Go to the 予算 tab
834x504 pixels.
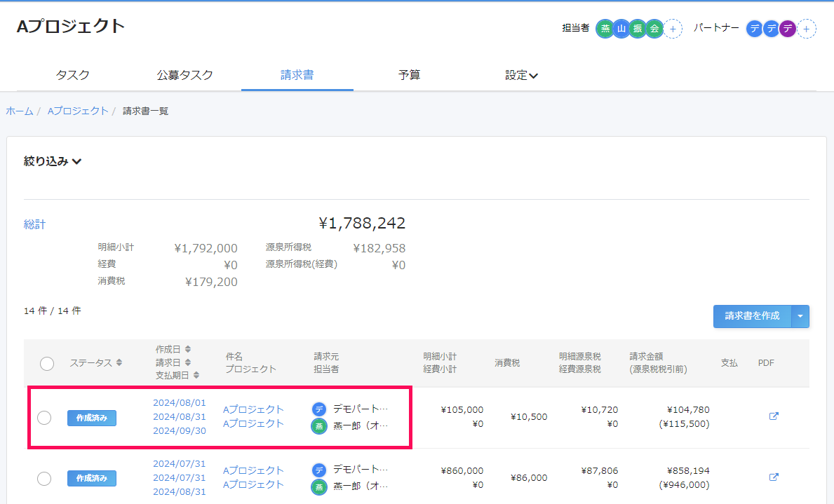pos(409,75)
